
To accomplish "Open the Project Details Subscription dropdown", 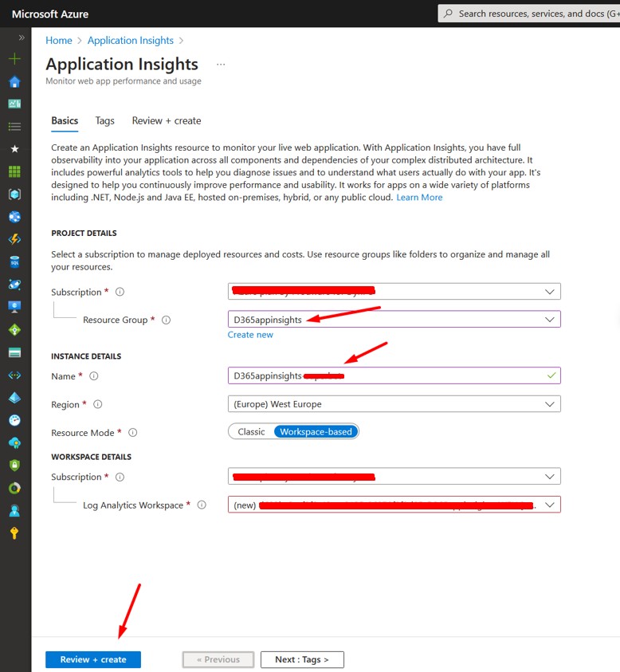I will click(394, 292).
